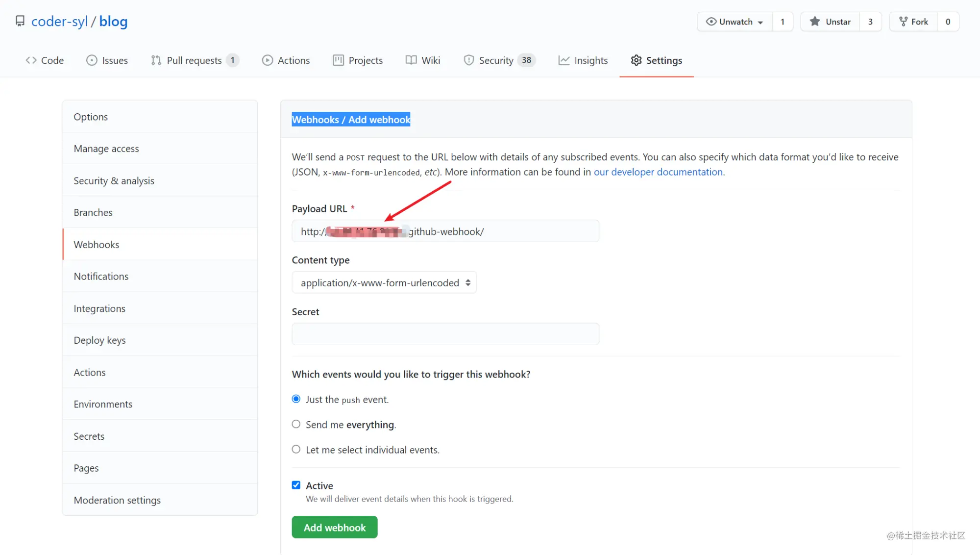Image resolution: width=980 pixels, height=555 pixels.
Task: Open the blog repository link
Action: [x=113, y=21]
